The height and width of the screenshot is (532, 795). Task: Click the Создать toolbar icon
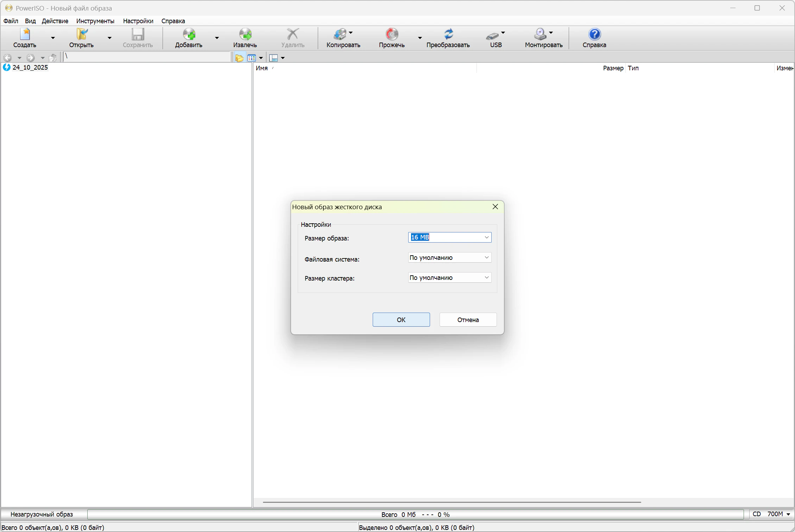pos(25,34)
